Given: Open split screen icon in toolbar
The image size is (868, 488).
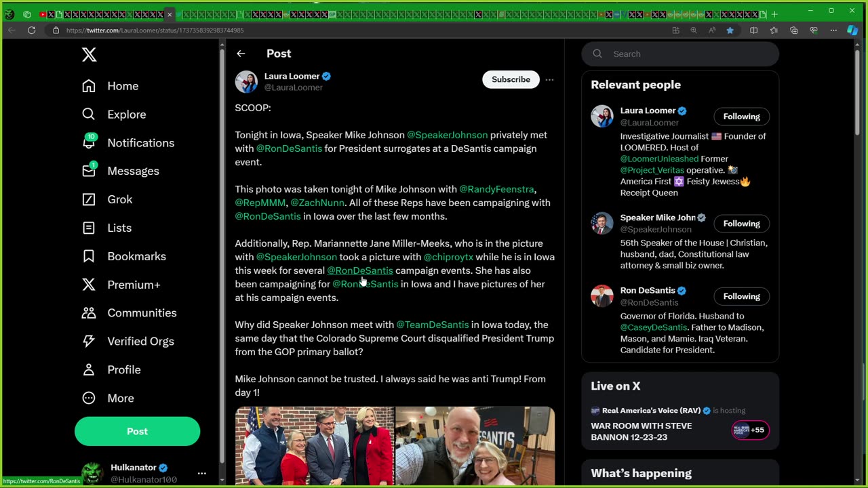Looking at the screenshot, I should (x=753, y=30).
